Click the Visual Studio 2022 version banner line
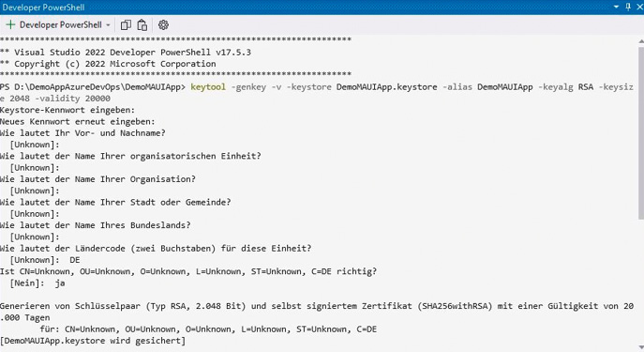This screenshot has width=644, height=352. [x=126, y=53]
